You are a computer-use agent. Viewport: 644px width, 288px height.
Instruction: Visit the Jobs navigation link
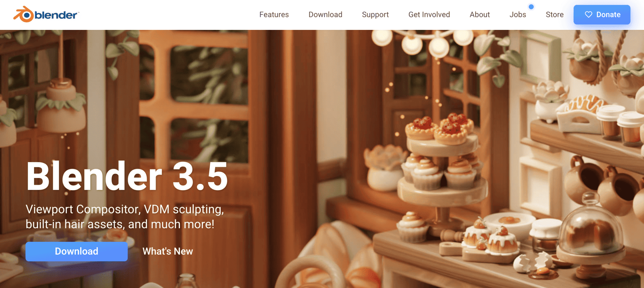pyautogui.click(x=518, y=14)
